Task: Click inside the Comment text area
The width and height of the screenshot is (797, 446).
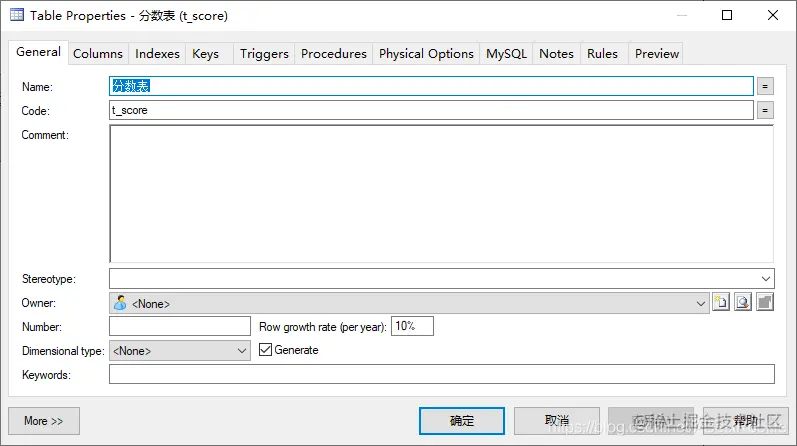Action: pos(441,193)
